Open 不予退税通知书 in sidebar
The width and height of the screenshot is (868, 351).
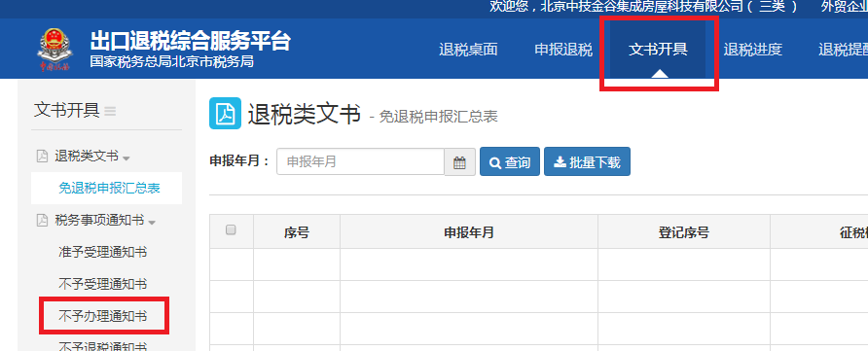[x=102, y=346]
